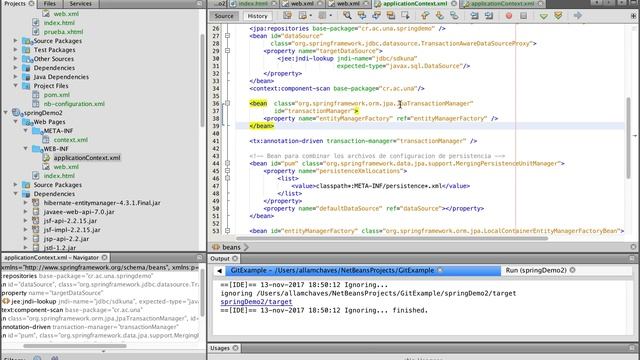Toggle Highlight Search in editor toolbar

391,16
